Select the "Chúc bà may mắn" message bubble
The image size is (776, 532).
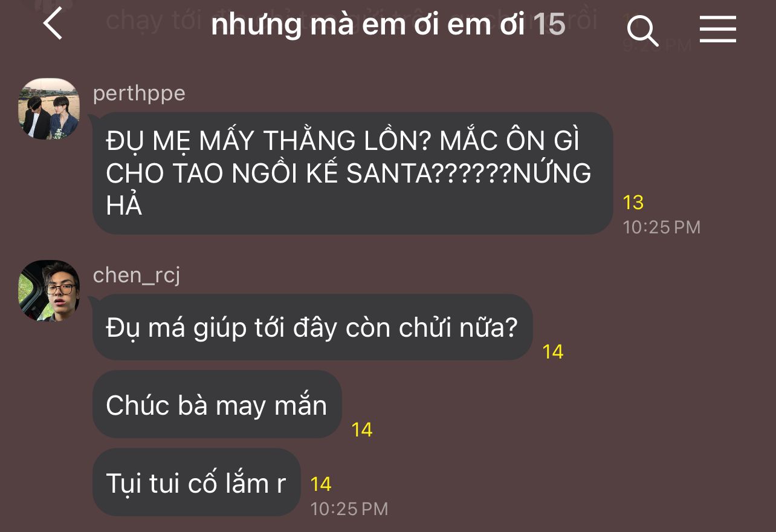pos(217,404)
